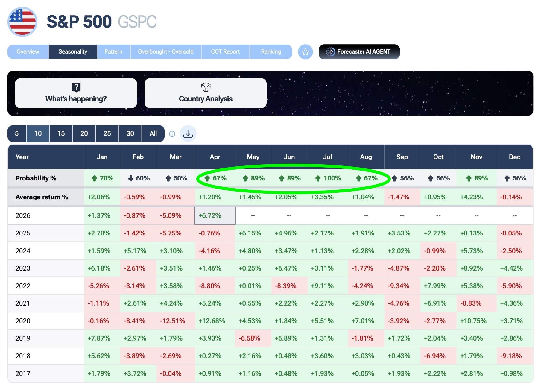Click the favorite star icon
The width and height of the screenshot is (544, 392).
[x=305, y=52]
